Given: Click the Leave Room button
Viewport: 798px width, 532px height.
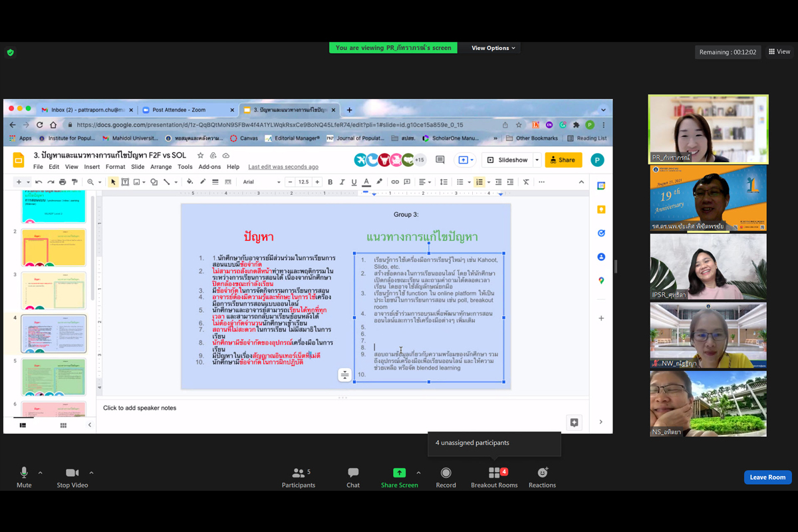Looking at the screenshot, I should (x=767, y=477).
